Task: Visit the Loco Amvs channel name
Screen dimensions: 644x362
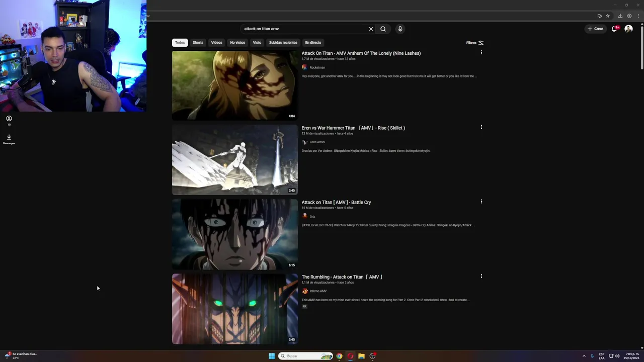Action: click(317, 142)
